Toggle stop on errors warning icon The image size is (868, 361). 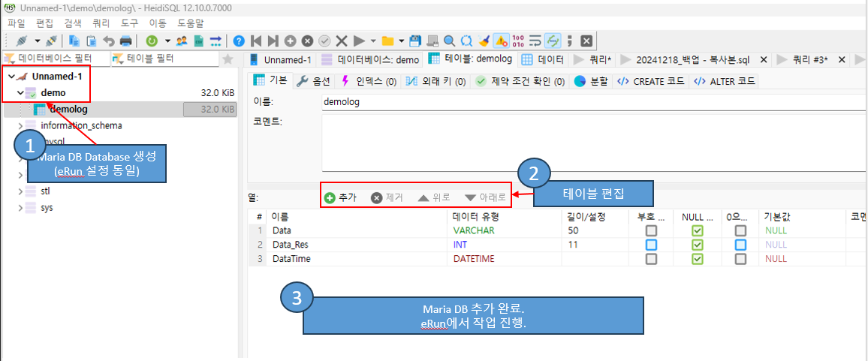pyautogui.click(x=501, y=41)
